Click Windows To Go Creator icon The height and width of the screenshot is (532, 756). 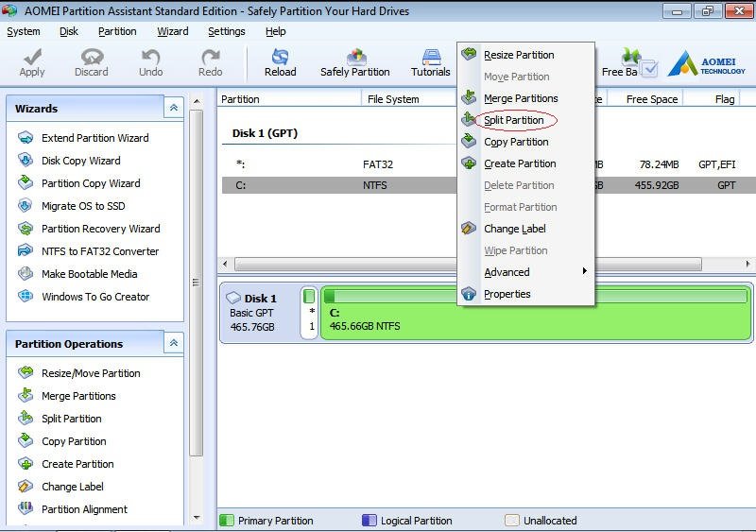point(26,296)
